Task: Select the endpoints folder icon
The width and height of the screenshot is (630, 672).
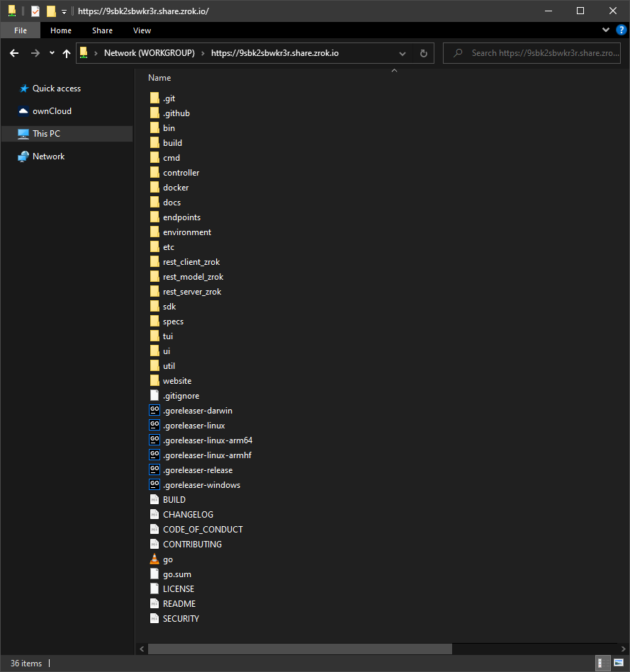Action: [x=154, y=217]
